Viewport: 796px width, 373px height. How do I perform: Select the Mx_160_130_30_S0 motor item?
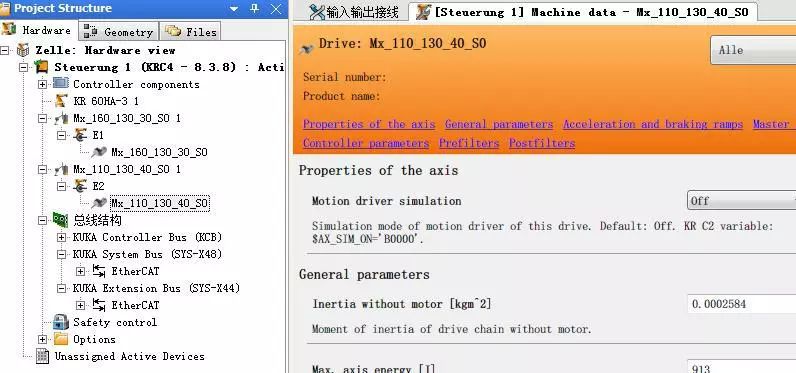(x=159, y=152)
